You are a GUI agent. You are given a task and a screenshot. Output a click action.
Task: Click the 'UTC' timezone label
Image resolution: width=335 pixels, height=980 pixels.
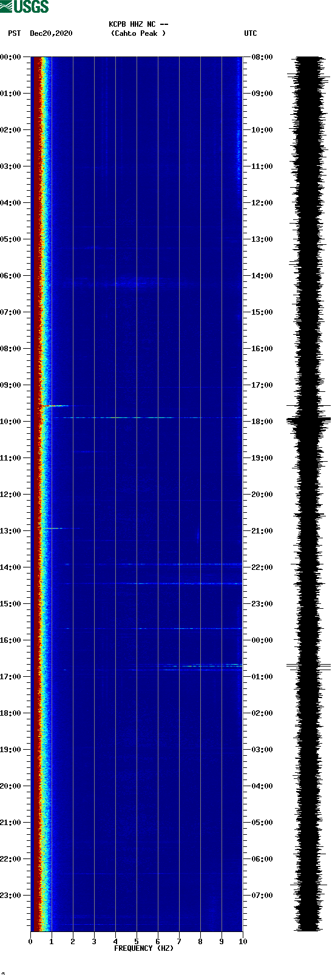point(251,33)
